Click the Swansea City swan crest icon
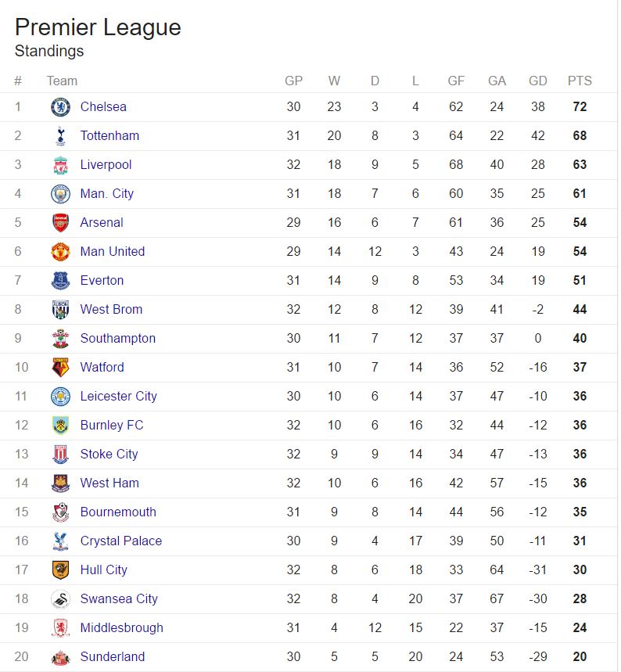Screen dimensions: 621x672 pyautogui.click(x=60, y=598)
